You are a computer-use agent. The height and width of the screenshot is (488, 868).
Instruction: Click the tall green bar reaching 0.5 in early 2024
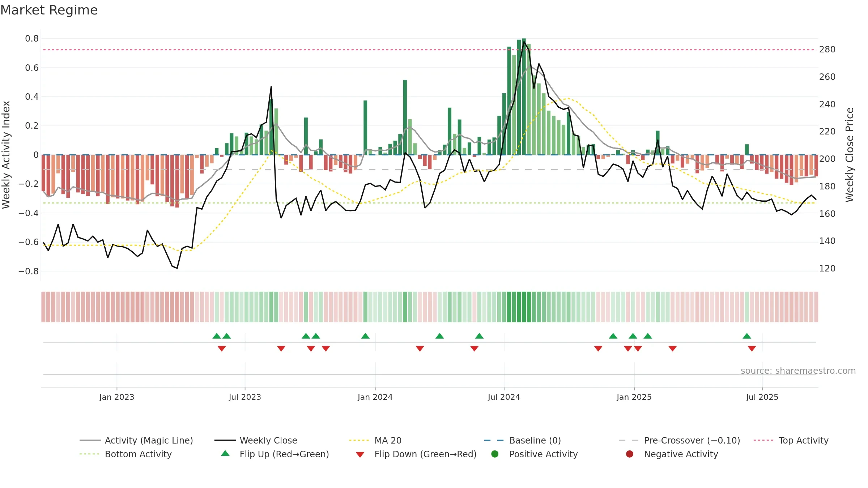(405, 117)
